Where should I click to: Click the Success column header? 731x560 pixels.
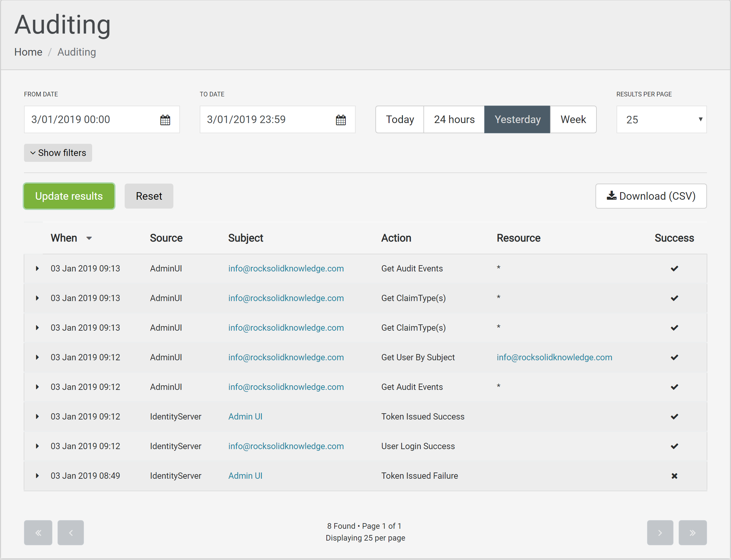pyautogui.click(x=674, y=238)
